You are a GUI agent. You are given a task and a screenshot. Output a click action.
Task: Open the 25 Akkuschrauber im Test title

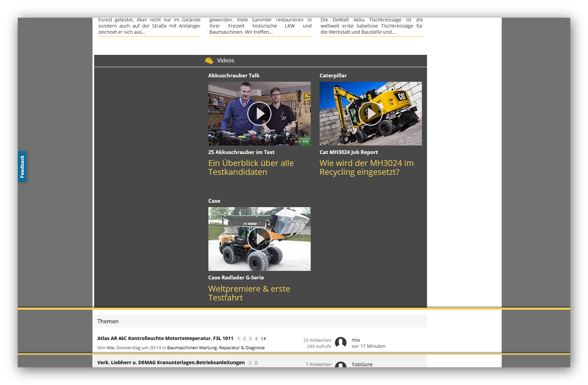[x=241, y=152]
